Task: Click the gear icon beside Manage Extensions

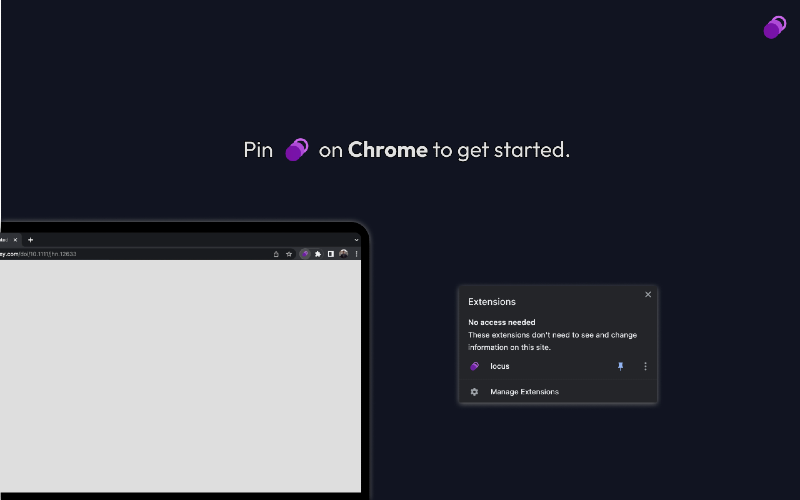Action: [x=474, y=392]
